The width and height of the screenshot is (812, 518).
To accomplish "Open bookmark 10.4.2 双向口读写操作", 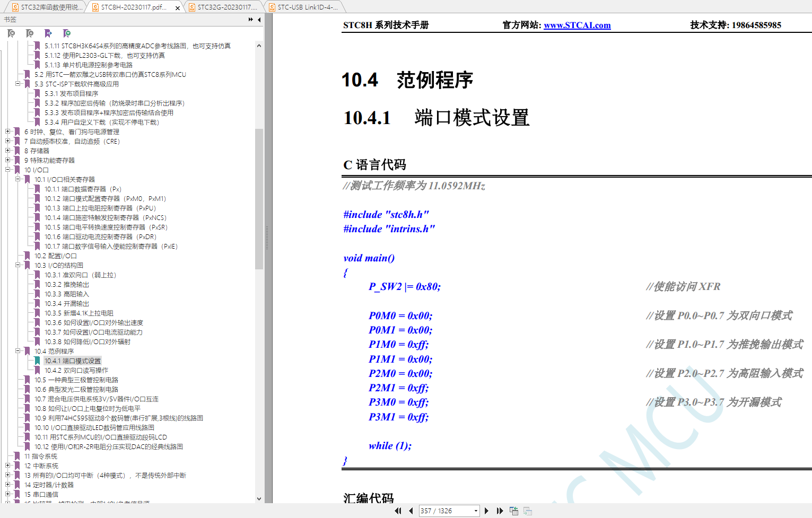I will (x=76, y=370).
